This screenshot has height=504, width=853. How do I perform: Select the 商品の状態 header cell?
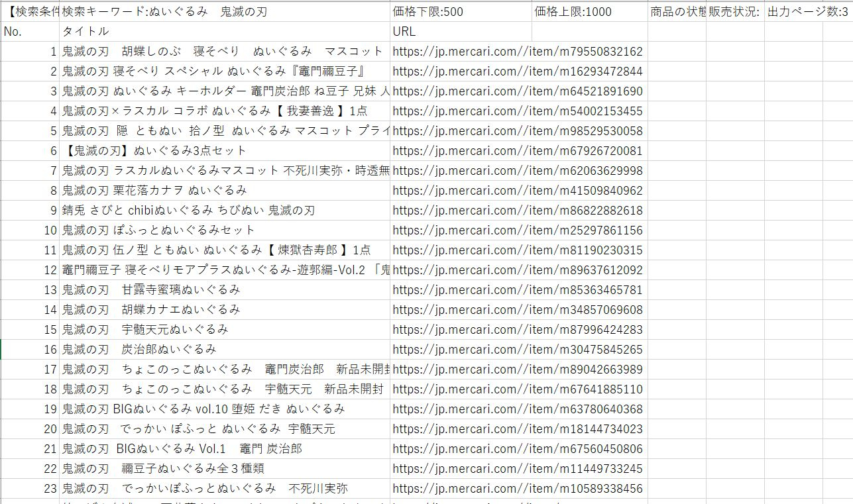coord(677,11)
